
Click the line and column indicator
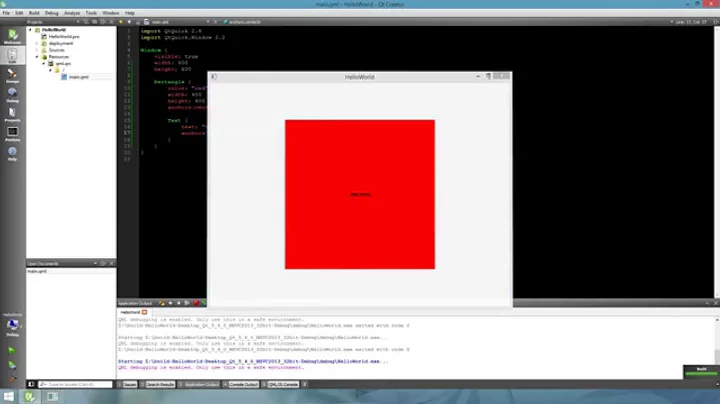tap(691, 22)
